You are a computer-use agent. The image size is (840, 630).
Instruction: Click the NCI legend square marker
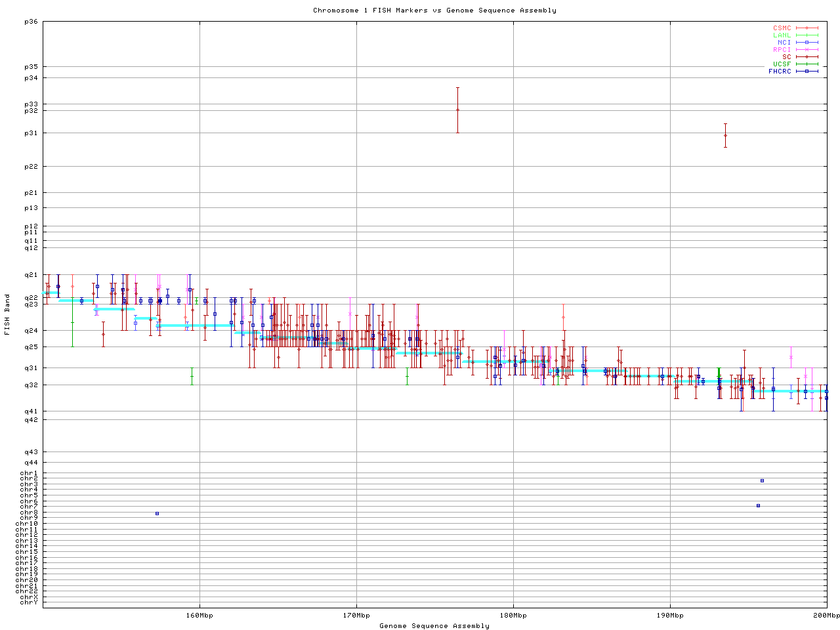coord(807,43)
